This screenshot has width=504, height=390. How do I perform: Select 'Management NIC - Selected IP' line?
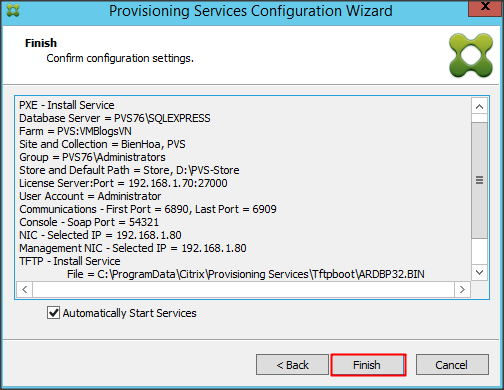[x=133, y=248]
